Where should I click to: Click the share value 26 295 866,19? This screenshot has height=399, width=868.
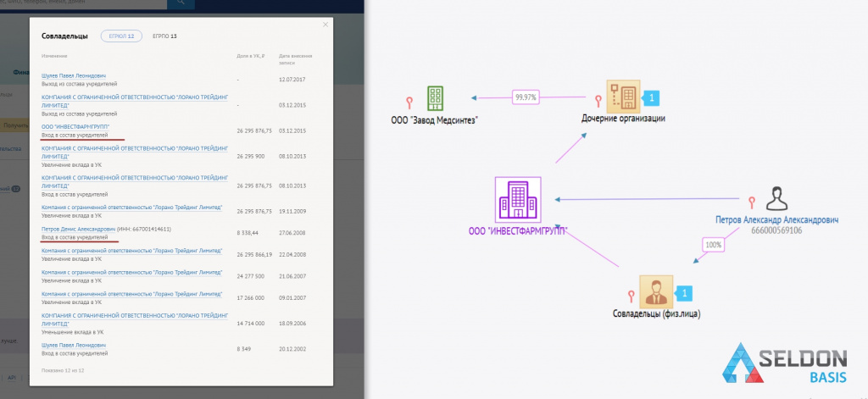[254, 254]
